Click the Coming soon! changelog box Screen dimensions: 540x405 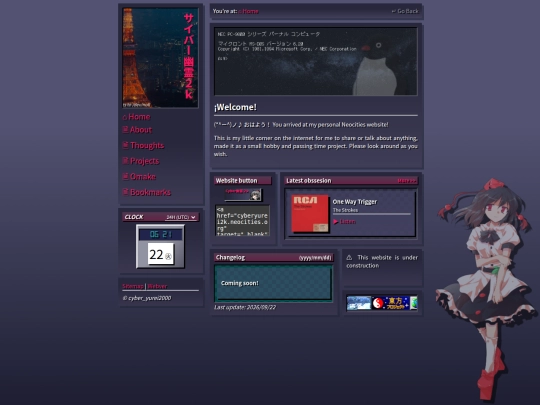[273, 283]
